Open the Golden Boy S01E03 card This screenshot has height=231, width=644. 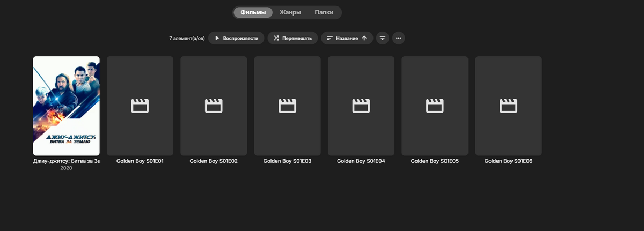pos(288,106)
